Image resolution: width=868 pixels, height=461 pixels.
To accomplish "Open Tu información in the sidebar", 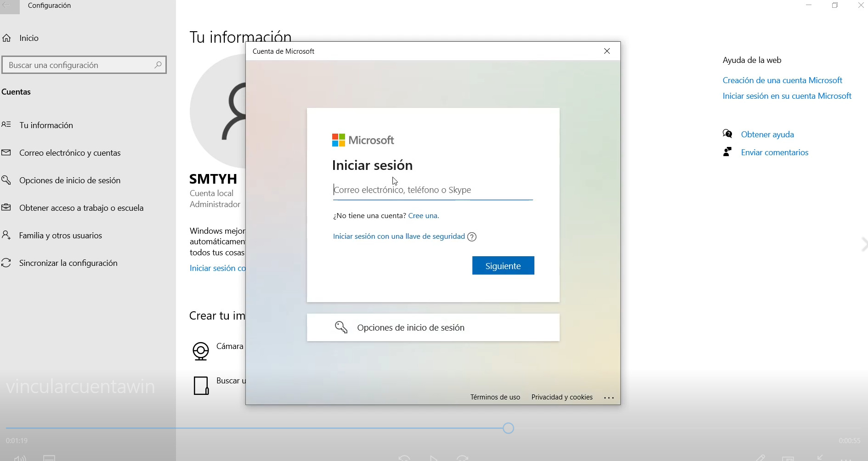I will point(46,125).
